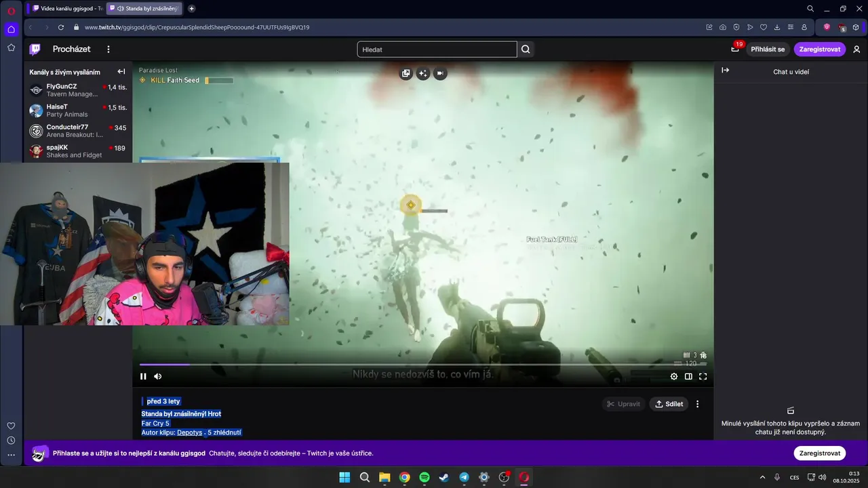Open the extensions cube icon
Screen dimensions: 868x488
coord(856,27)
